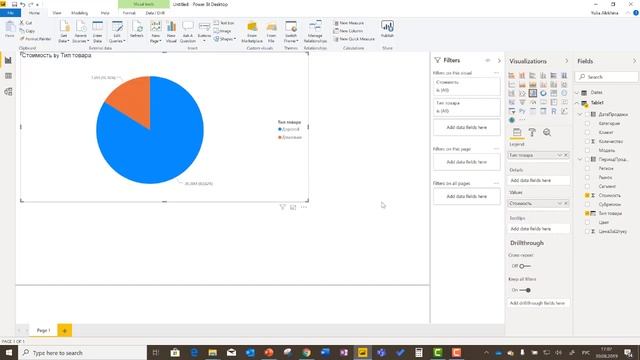Check the Цвет field checkbox
Image resolution: width=640 pixels, height=360 pixels.
587,222
